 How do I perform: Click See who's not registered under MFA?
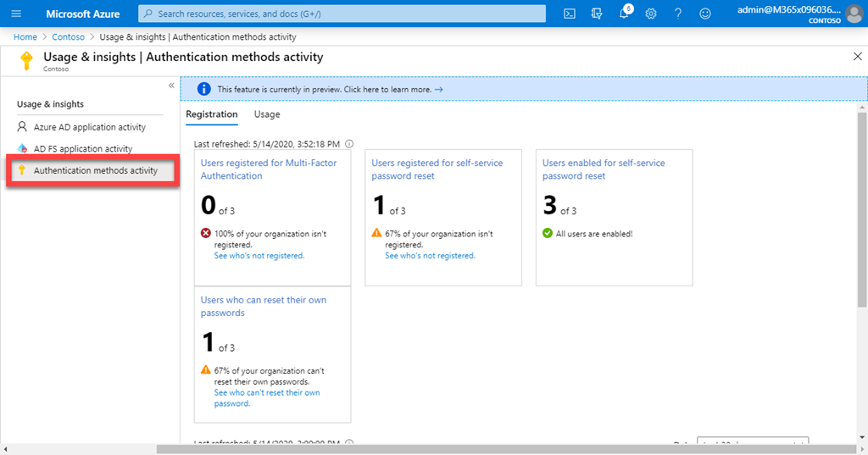pos(259,256)
